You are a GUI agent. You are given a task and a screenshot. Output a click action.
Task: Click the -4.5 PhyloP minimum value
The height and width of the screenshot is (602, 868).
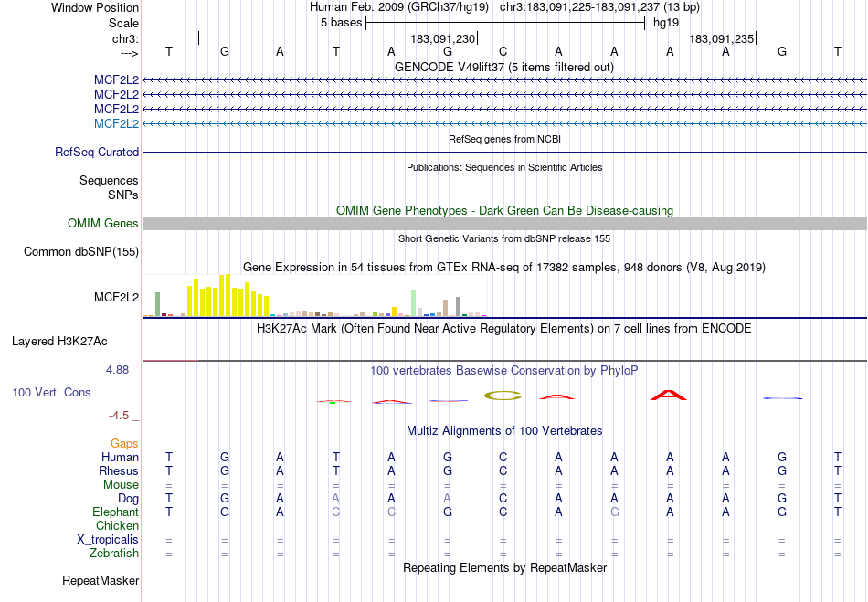(x=119, y=416)
